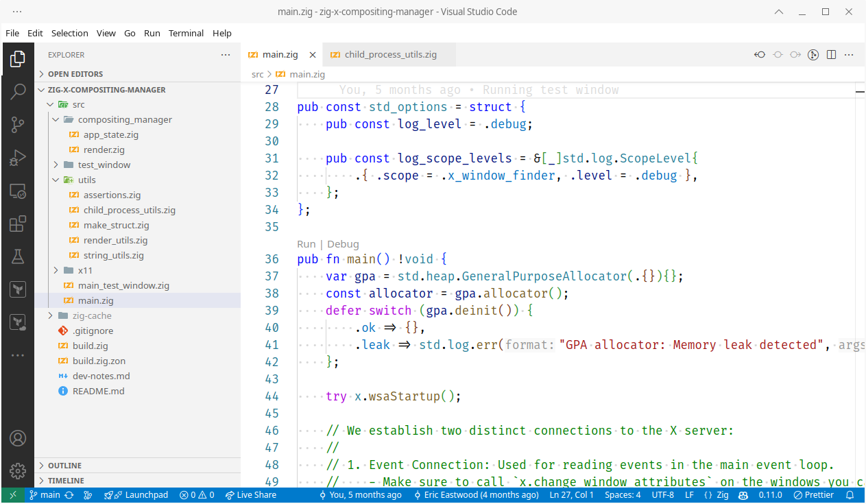
Task: Open the notifications bell
Action: (x=850, y=495)
